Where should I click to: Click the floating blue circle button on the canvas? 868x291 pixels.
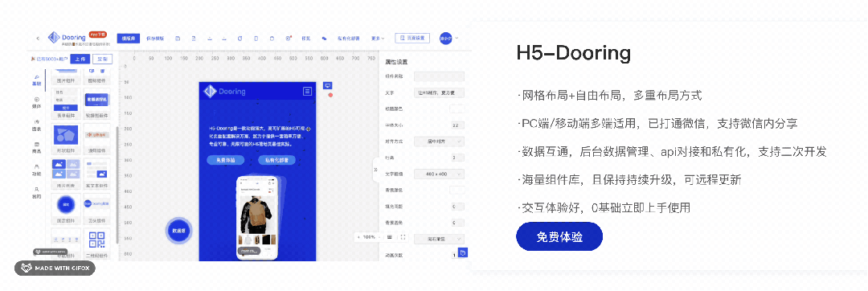[178, 231]
